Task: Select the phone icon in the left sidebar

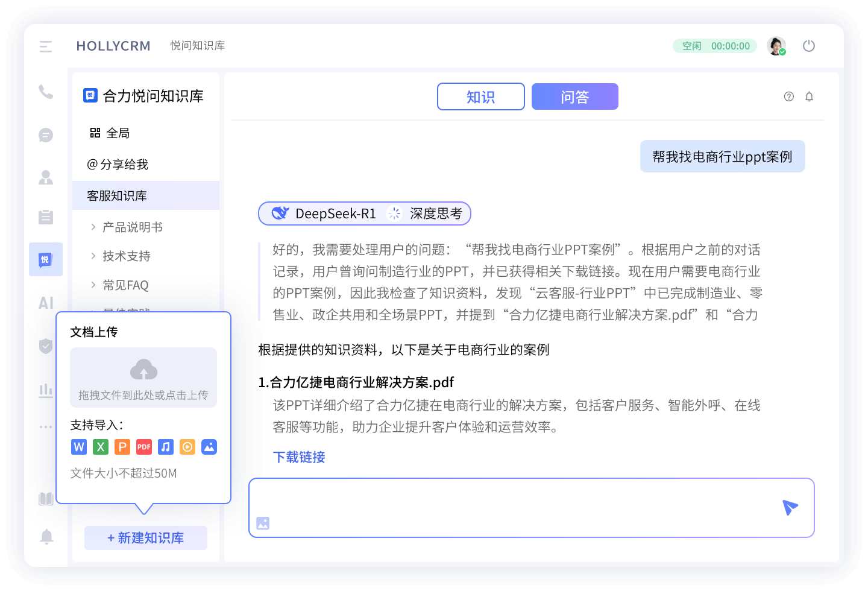Action: click(x=46, y=92)
